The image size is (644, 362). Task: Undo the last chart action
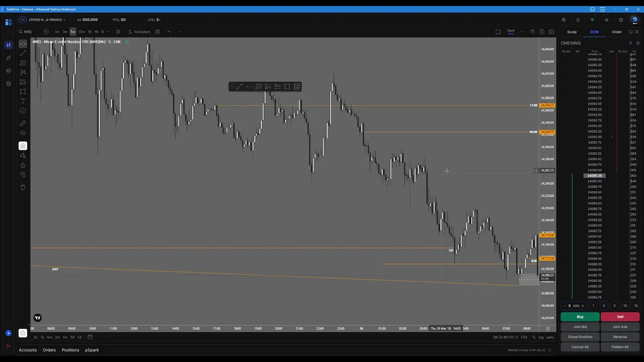tap(169, 32)
